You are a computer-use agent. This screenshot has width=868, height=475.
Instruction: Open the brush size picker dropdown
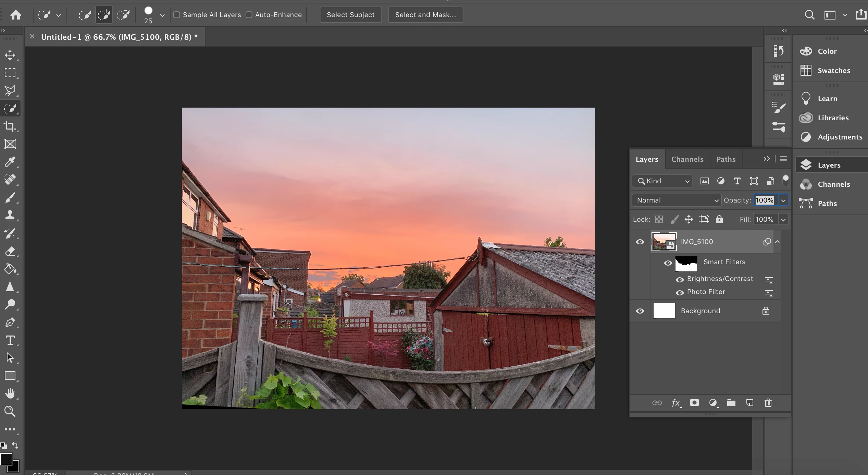point(162,15)
